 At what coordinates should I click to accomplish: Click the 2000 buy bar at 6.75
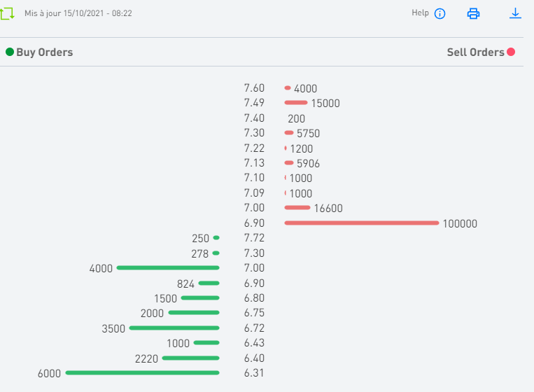point(194,313)
